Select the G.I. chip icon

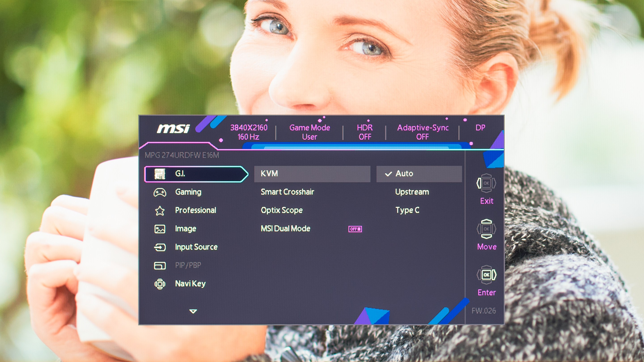click(160, 174)
